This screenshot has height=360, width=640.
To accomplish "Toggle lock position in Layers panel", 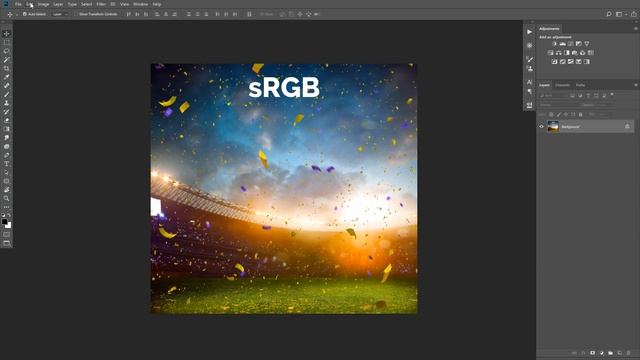I will pyautogui.click(x=566, y=115).
